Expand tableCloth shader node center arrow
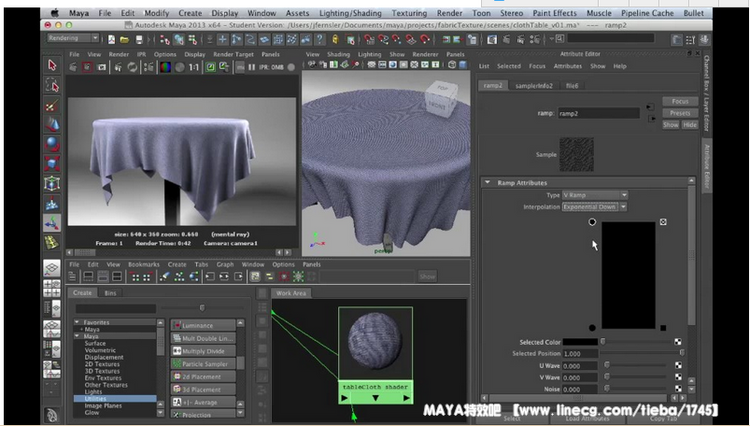 [375, 398]
